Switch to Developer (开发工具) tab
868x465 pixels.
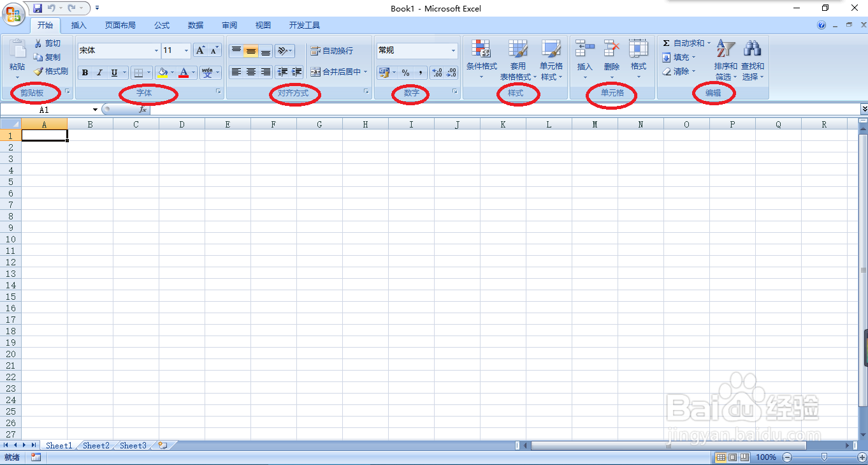pyautogui.click(x=305, y=26)
